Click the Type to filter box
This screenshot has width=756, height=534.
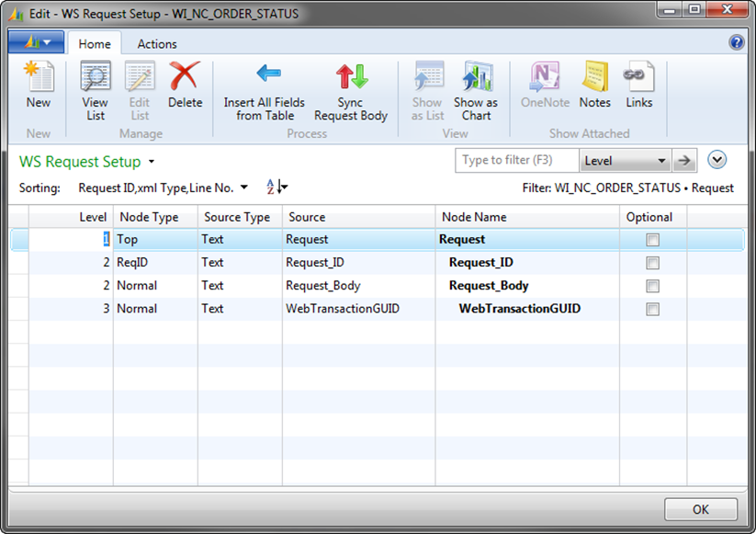point(517,160)
